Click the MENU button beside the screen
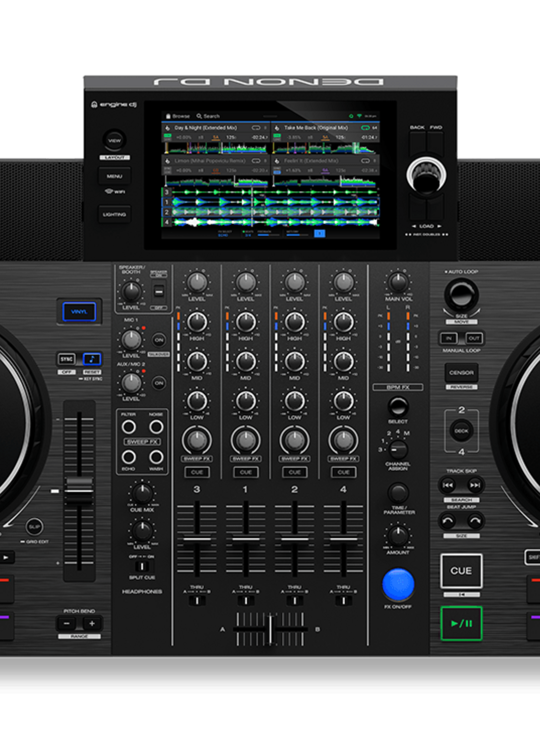 (x=114, y=176)
